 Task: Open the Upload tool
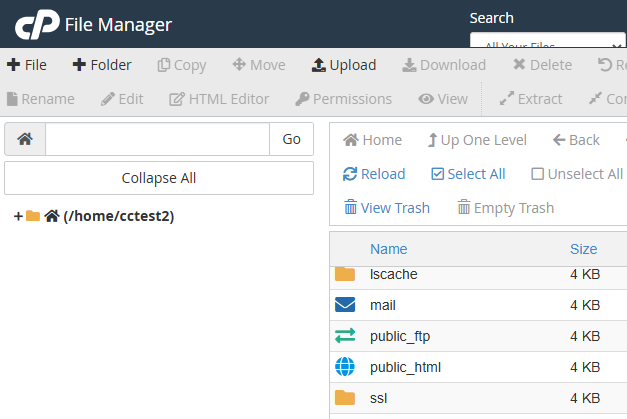point(344,65)
